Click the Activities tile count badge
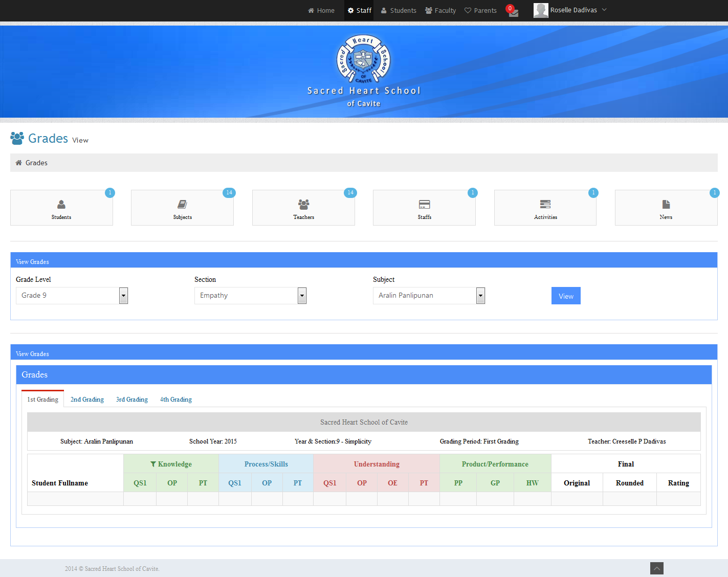This screenshot has height=577, width=728. click(x=593, y=193)
